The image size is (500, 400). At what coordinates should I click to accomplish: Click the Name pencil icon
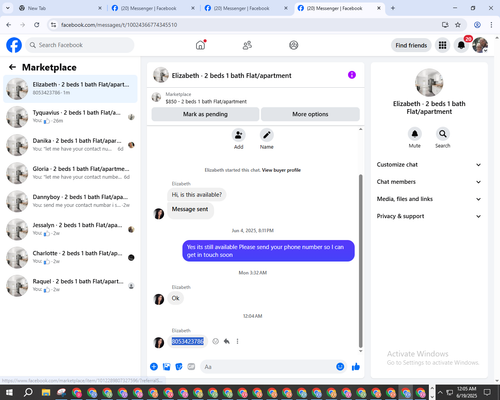[x=267, y=135]
